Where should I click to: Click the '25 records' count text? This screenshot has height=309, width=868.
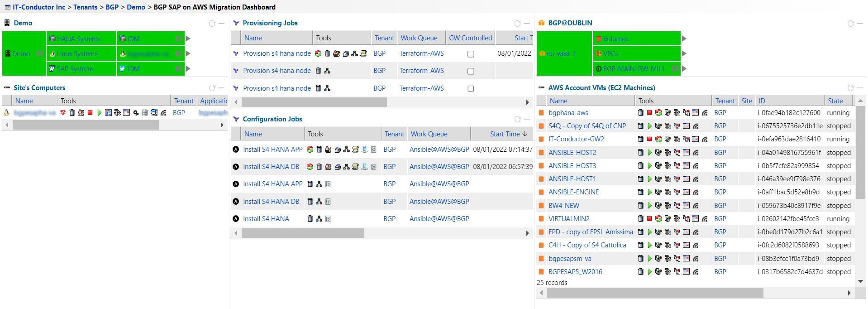pyautogui.click(x=552, y=283)
